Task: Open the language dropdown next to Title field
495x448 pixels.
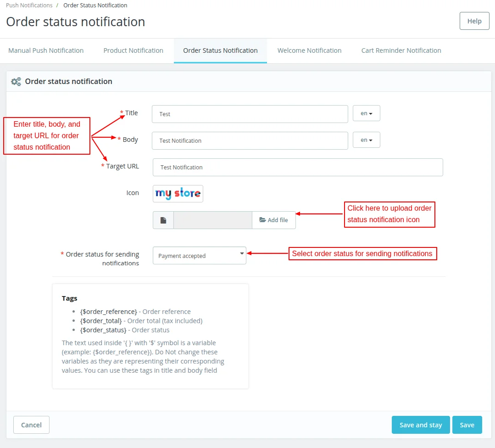Action: pos(366,113)
